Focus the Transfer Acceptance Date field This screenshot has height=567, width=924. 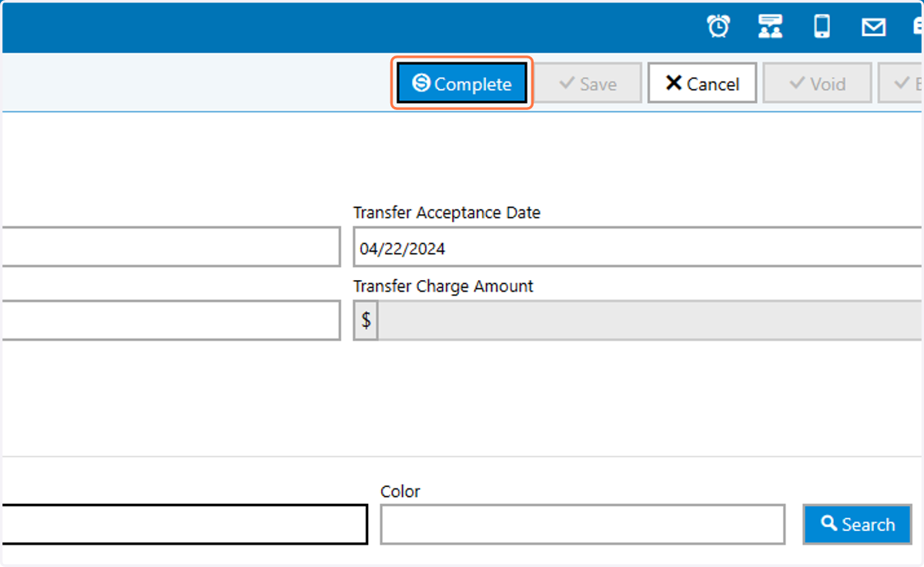[638, 247]
